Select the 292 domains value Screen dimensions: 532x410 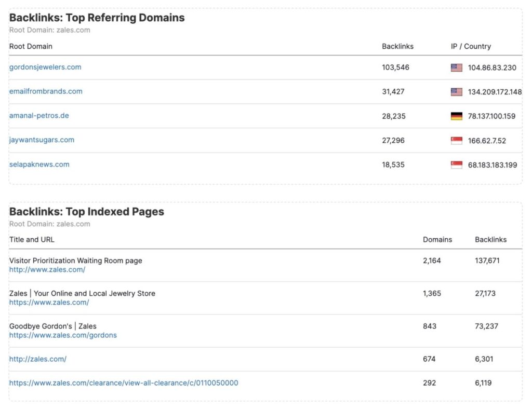[429, 383]
